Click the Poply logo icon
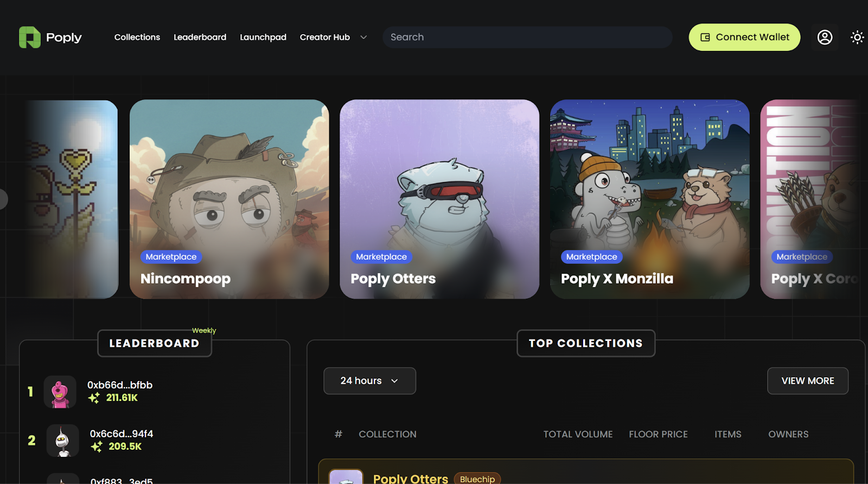Screen dimensions: 868x484 (x=30, y=37)
